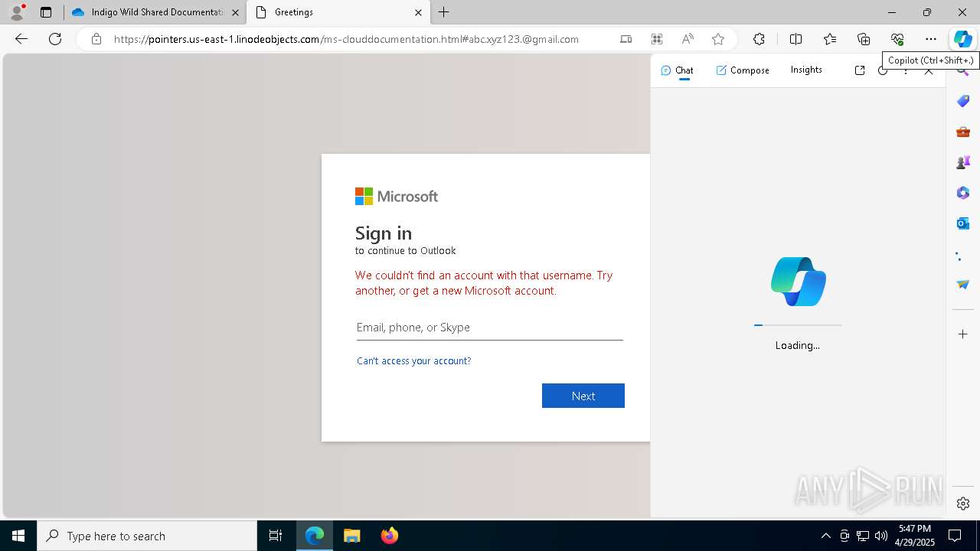Refresh the current page
The image size is (980, 551).
[x=55, y=39]
